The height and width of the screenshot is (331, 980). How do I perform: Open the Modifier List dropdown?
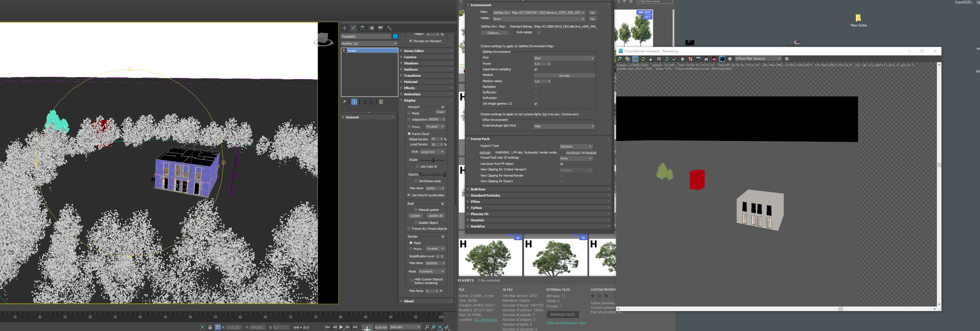pos(369,44)
